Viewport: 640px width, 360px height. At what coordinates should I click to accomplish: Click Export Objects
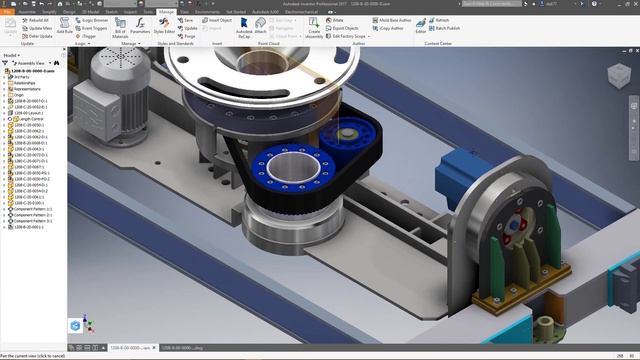coord(342,28)
